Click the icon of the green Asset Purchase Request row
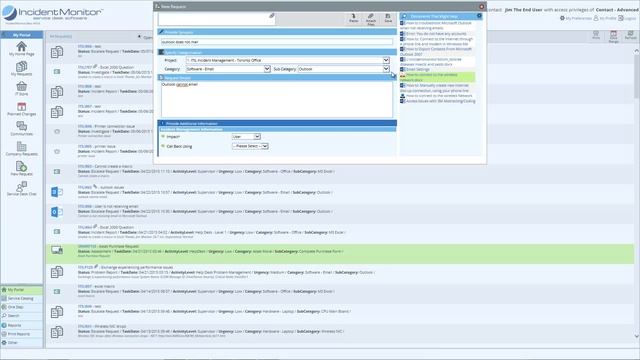This screenshot has width=640, height=360. tap(57, 250)
